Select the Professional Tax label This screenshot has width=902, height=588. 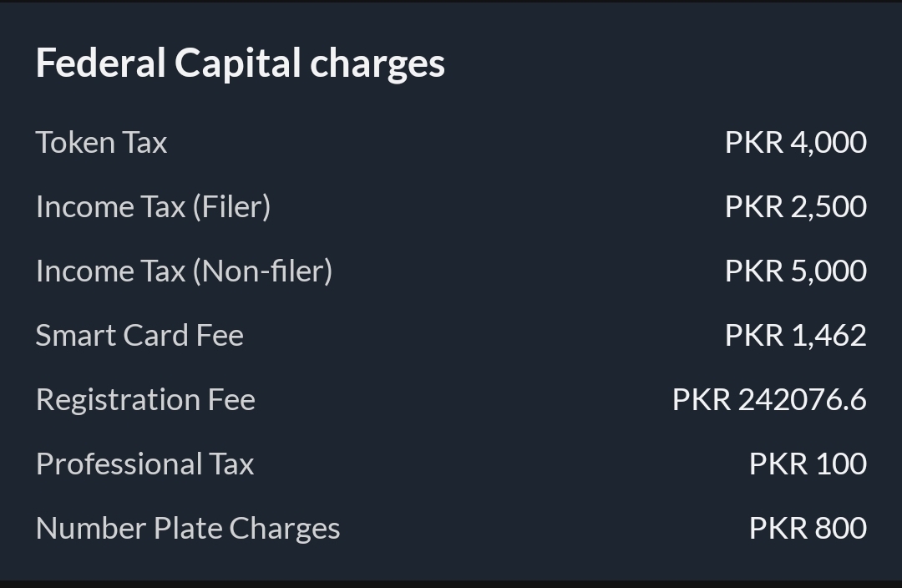coord(145,464)
